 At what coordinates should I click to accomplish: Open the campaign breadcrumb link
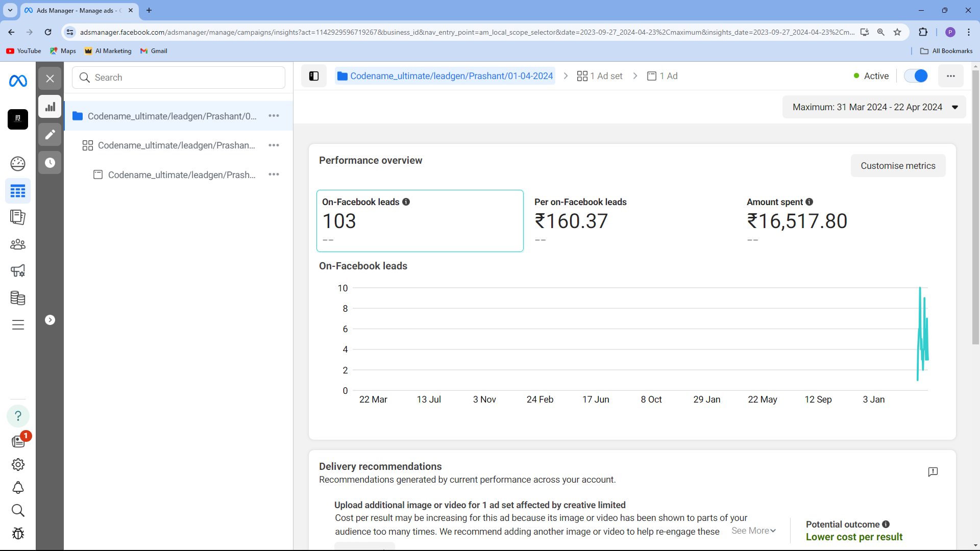[446, 76]
